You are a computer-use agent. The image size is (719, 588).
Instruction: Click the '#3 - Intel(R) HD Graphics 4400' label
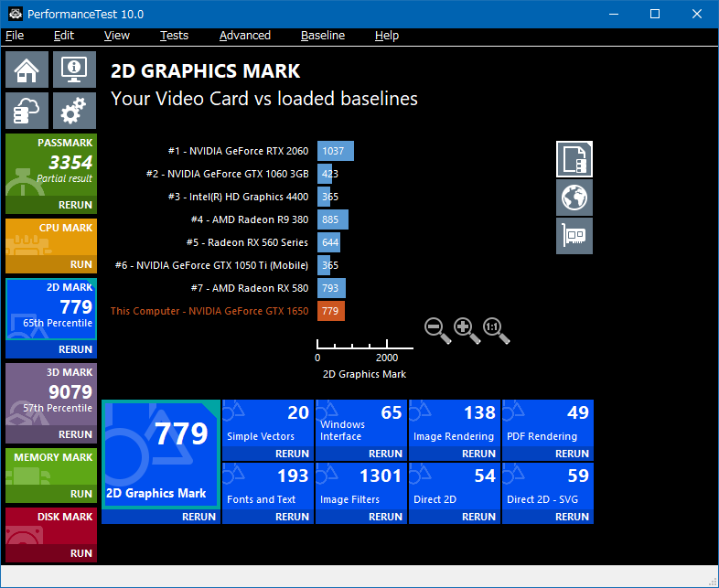(238, 197)
